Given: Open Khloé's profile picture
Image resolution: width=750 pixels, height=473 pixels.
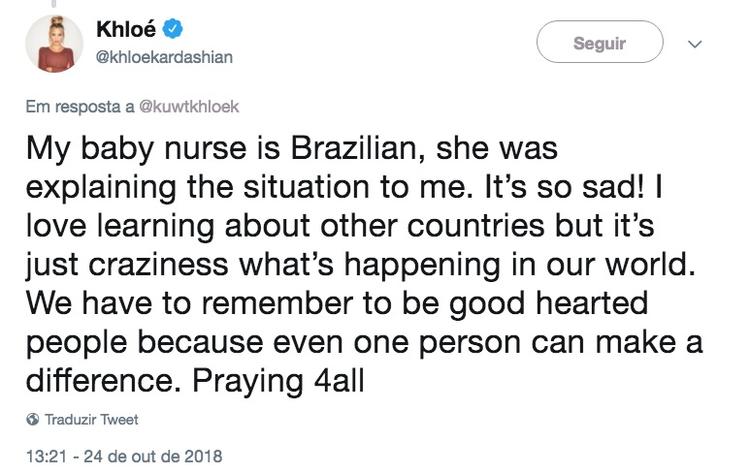Looking at the screenshot, I should [52, 43].
